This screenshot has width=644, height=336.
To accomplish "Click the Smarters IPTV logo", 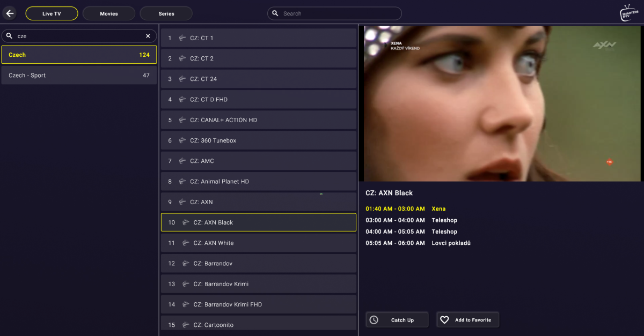I will (x=628, y=13).
